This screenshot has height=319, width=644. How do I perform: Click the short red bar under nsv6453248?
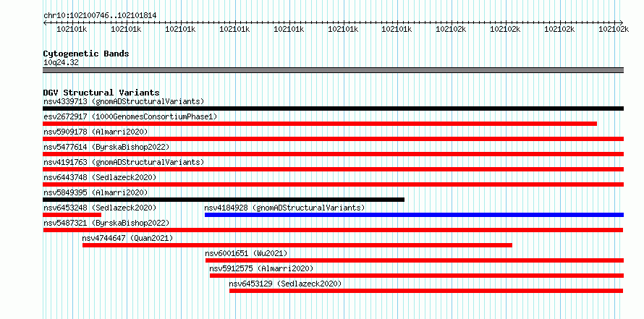[72, 215]
